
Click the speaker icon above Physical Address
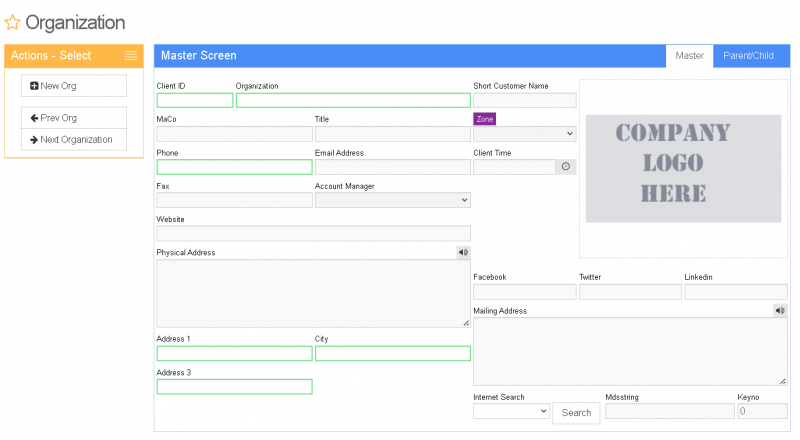coord(463,253)
